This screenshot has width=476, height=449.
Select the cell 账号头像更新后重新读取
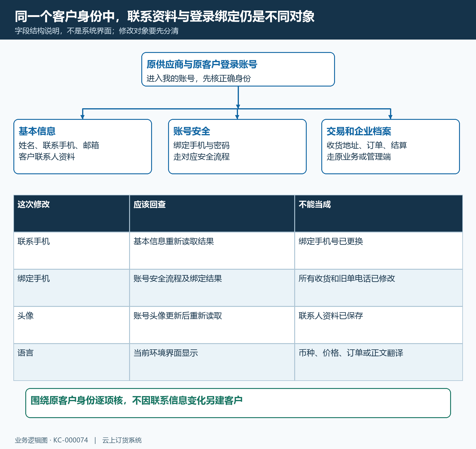point(212,325)
